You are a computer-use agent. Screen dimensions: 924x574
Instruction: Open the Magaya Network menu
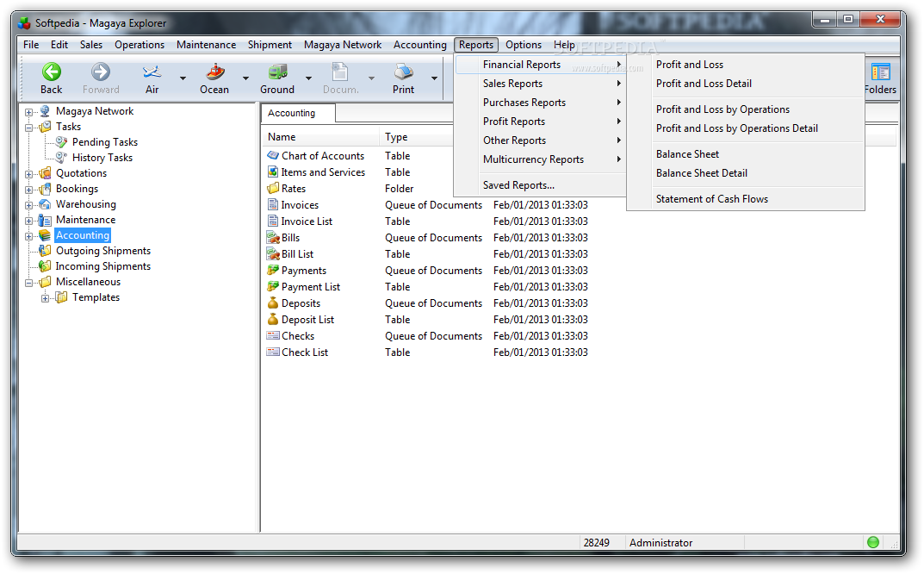(343, 45)
